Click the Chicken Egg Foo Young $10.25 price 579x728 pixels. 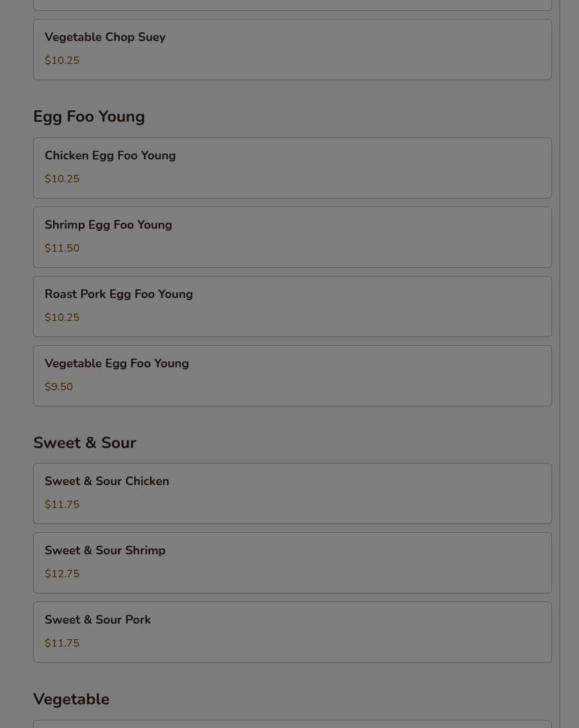coord(62,179)
